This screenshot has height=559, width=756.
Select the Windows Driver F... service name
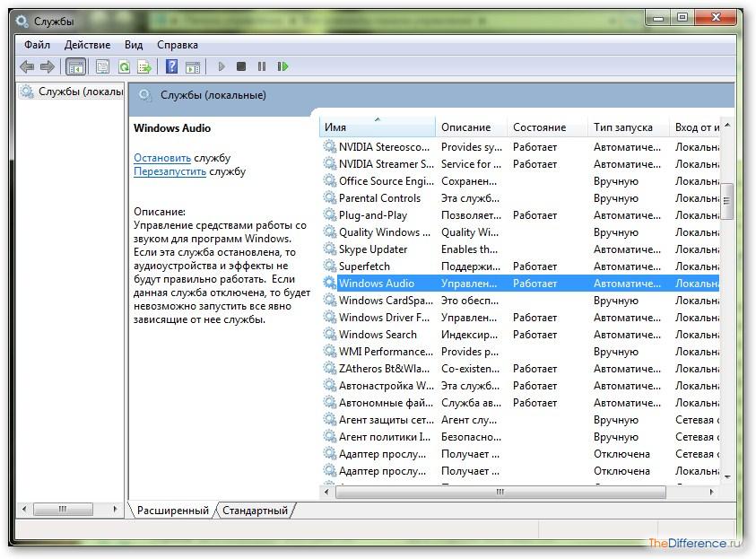384,318
